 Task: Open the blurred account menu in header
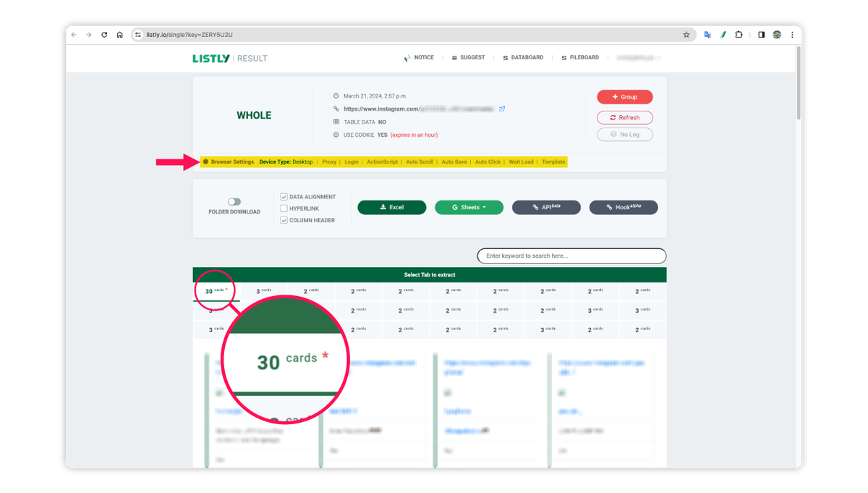[x=638, y=57]
